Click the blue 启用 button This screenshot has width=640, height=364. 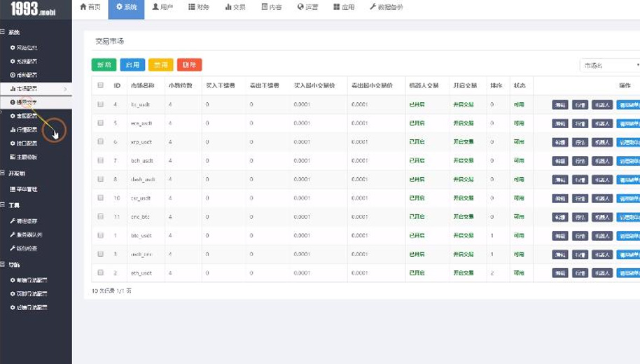[132, 65]
